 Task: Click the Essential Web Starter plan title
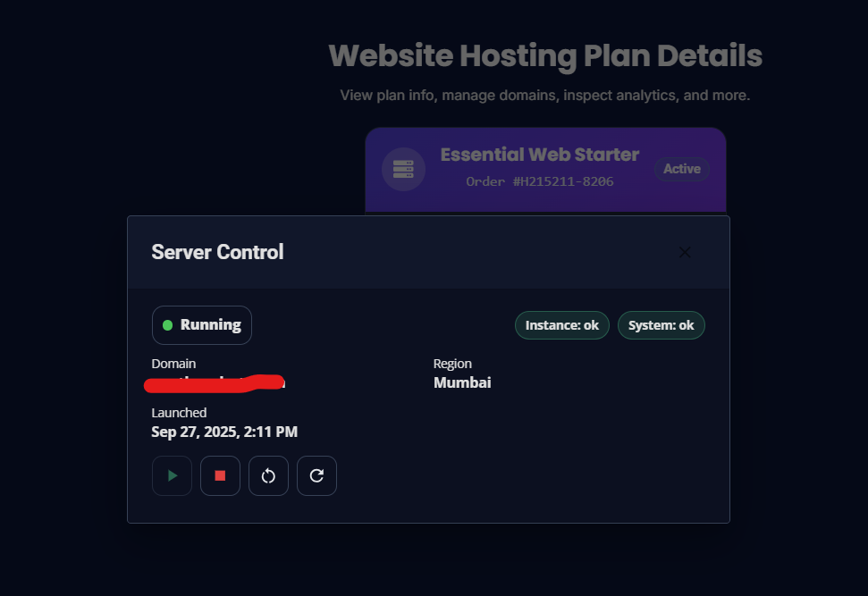(x=539, y=154)
